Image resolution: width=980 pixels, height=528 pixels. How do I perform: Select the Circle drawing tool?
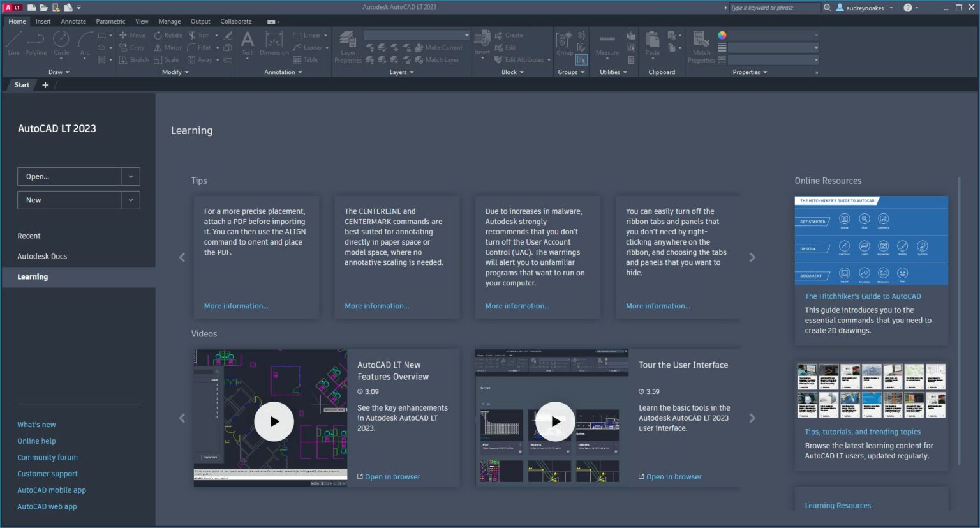[x=61, y=45]
